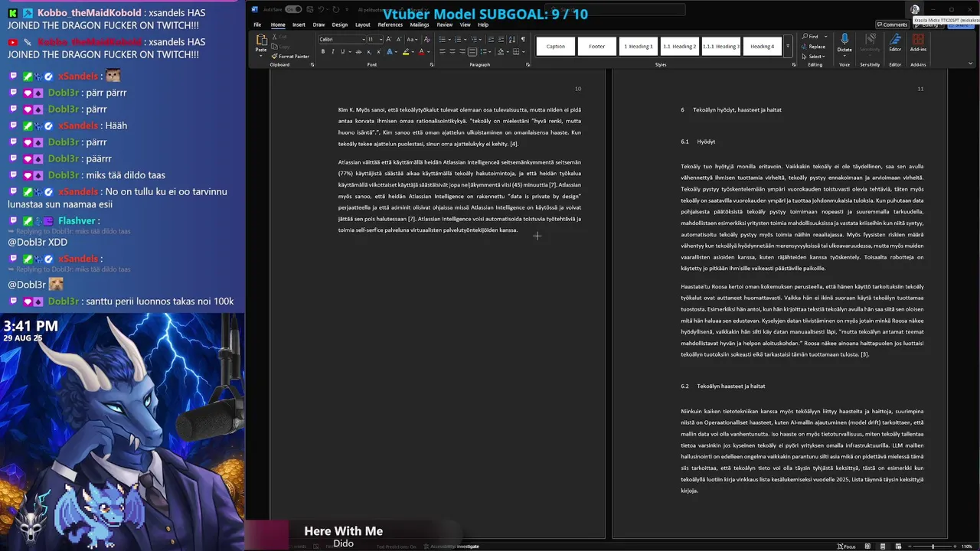The image size is (980, 551).
Task: Switch to the Design tab
Action: [x=340, y=24]
